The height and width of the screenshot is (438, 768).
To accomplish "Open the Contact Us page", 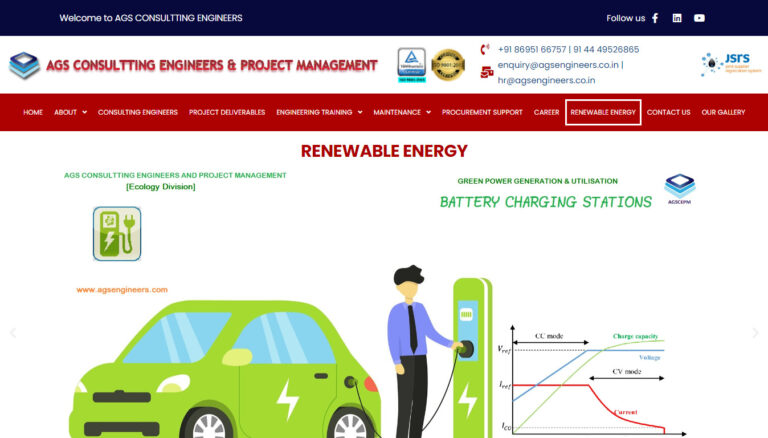I will (668, 112).
